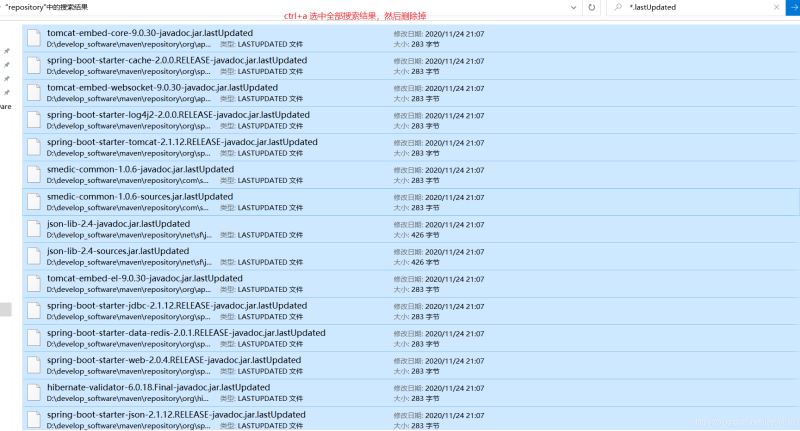Click file icon of spring-boot-starter-jdbc entry
The width and height of the screenshot is (800, 431).
tap(34, 311)
